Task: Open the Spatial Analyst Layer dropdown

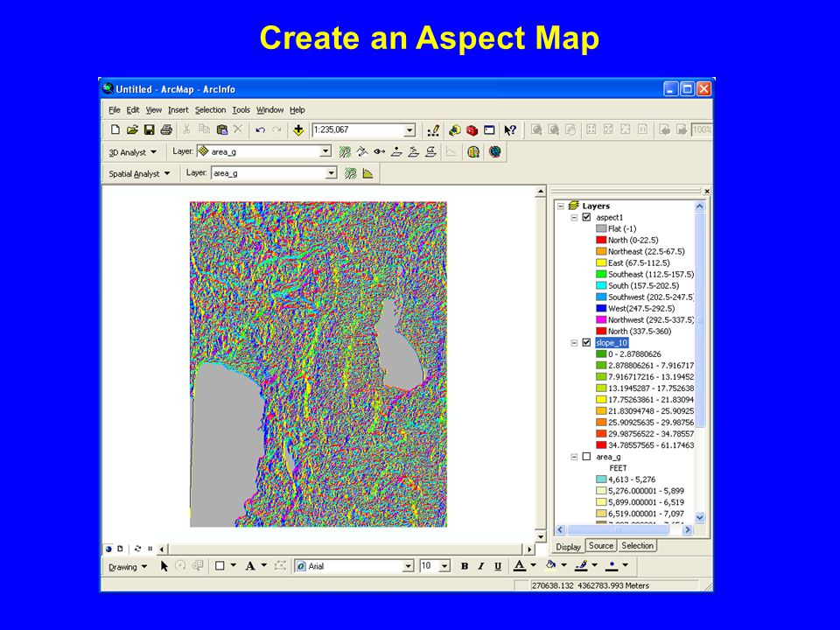Action: [x=332, y=173]
